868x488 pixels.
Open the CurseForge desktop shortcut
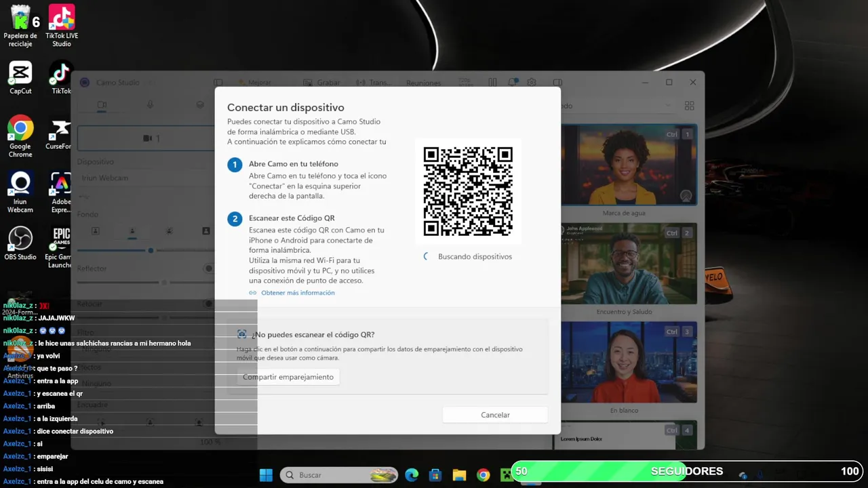(x=60, y=136)
